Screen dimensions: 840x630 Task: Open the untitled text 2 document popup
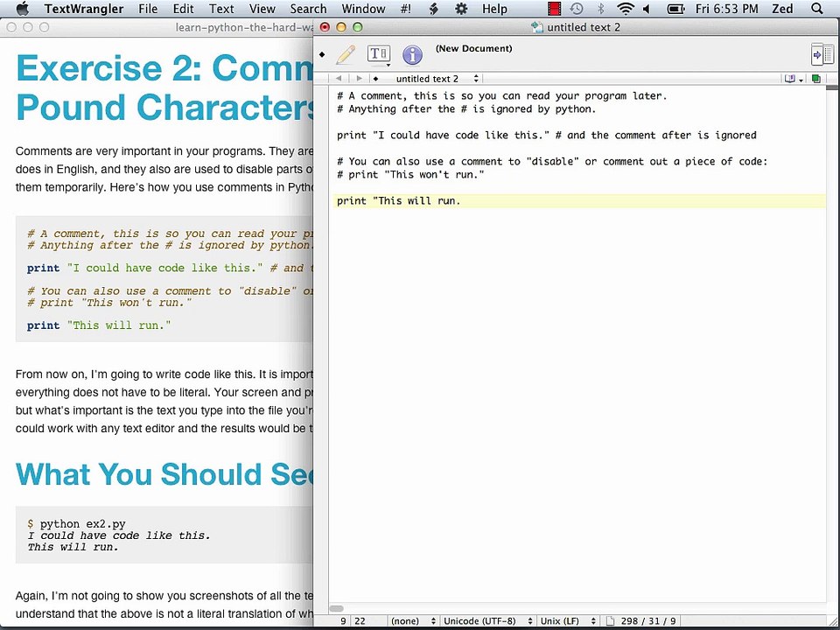[437, 79]
